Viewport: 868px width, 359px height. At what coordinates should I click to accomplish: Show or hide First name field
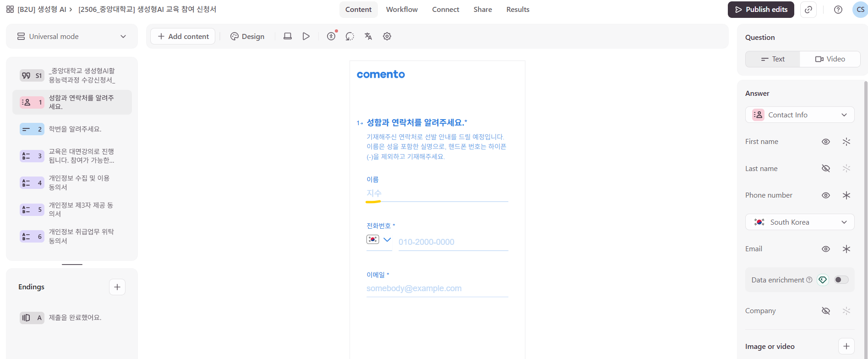pyautogui.click(x=826, y=142)
